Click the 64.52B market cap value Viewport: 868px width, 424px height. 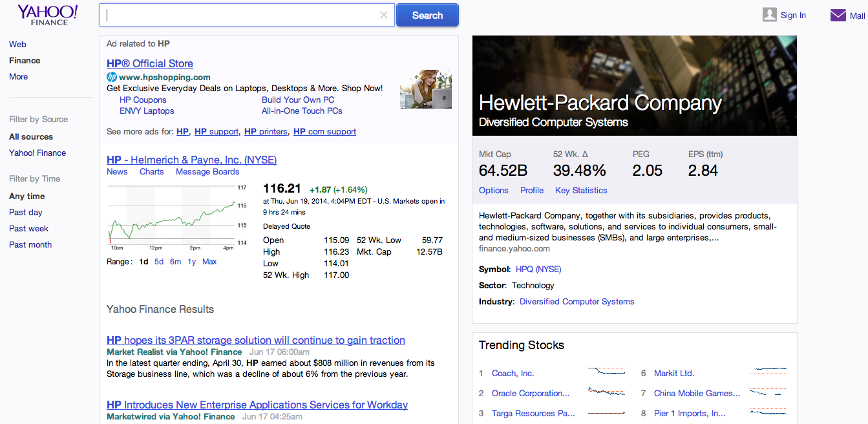pyautogui.click(x=503, y=171)
